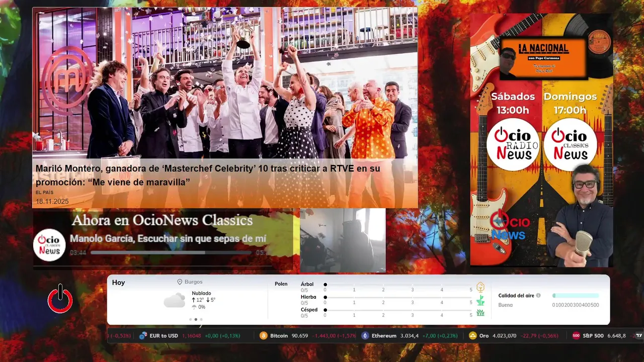Click the Árbol pollen level slider
The image size is (644, 362).
tap(398, 285)
